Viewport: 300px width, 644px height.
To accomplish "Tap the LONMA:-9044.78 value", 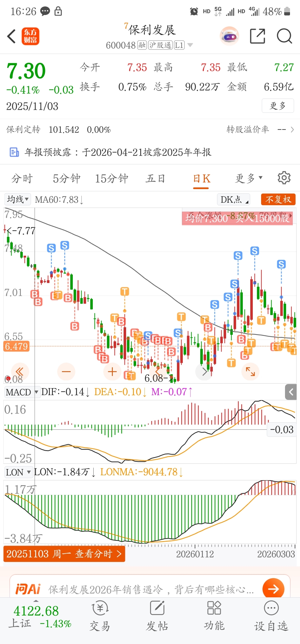I will click(141, 472).
